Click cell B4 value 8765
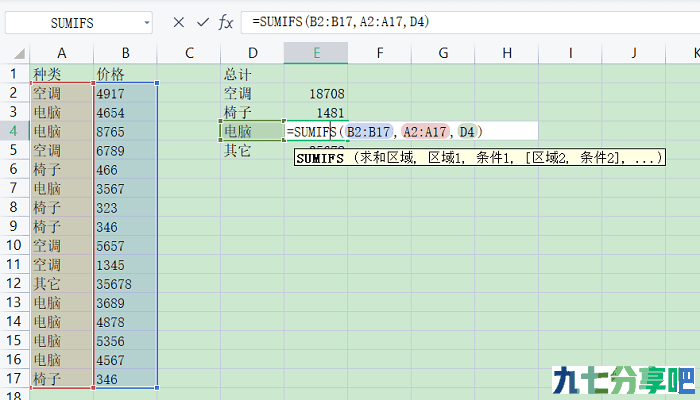The width and height of the screenshot is (700, 400). pyautogui.click(x=125, y=131)
